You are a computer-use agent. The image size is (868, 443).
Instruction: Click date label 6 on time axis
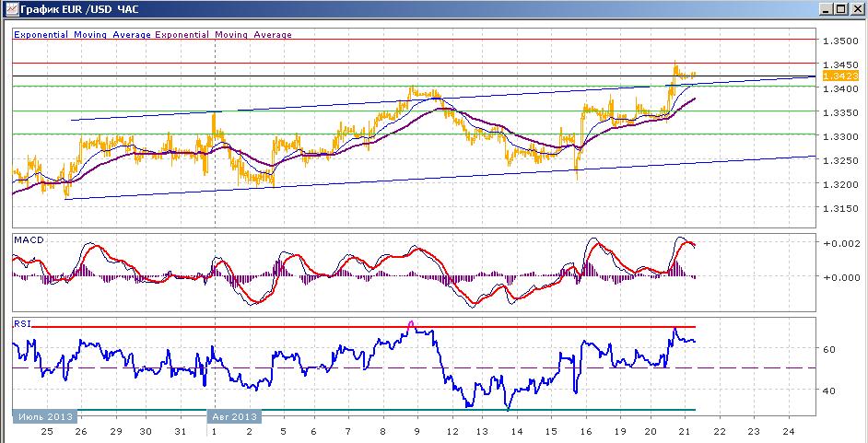pos(313,431)
